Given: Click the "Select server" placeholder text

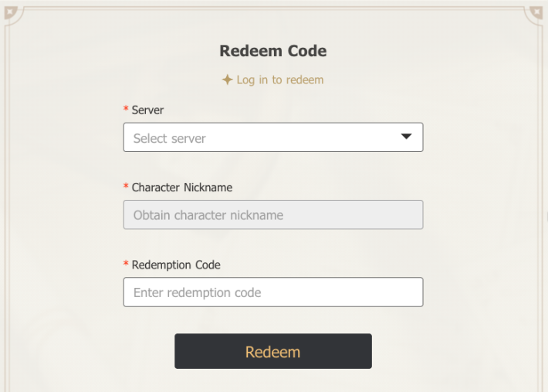Looking at the screenshot, I should (x=170, y=138).
